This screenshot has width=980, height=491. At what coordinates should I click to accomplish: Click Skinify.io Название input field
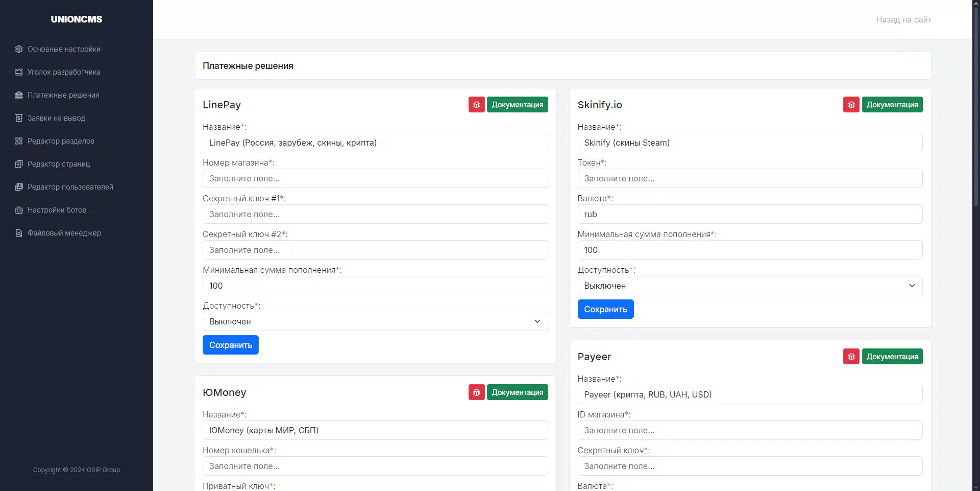[x=750, y=143]
